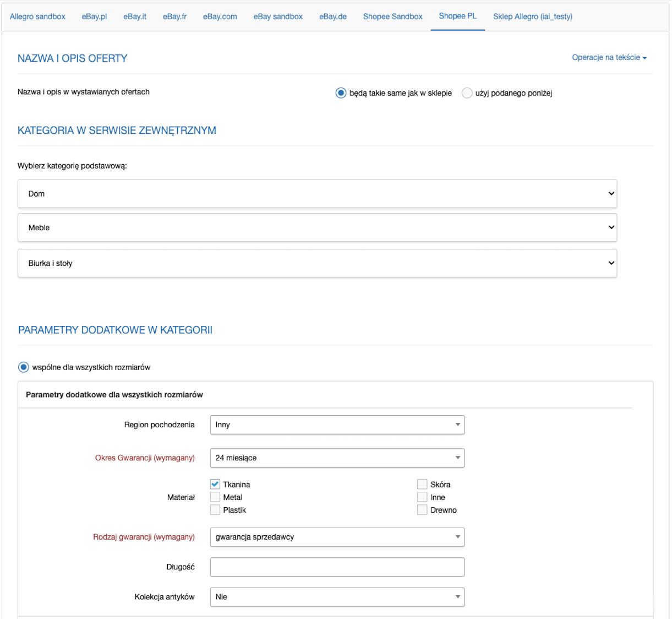Screen dimensions: 672x619
Task: Open the 'Biurka i stoły' dropdown
Action: pyautogui.click(x=317, y=263)
